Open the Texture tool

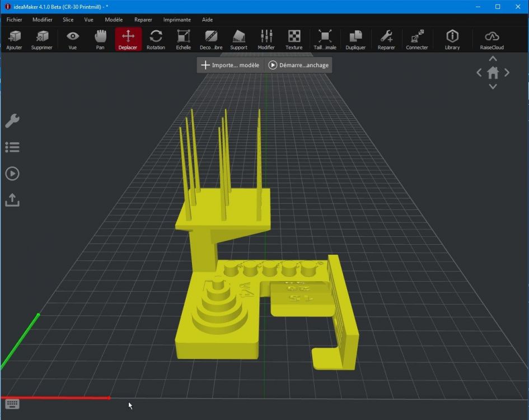294,39
